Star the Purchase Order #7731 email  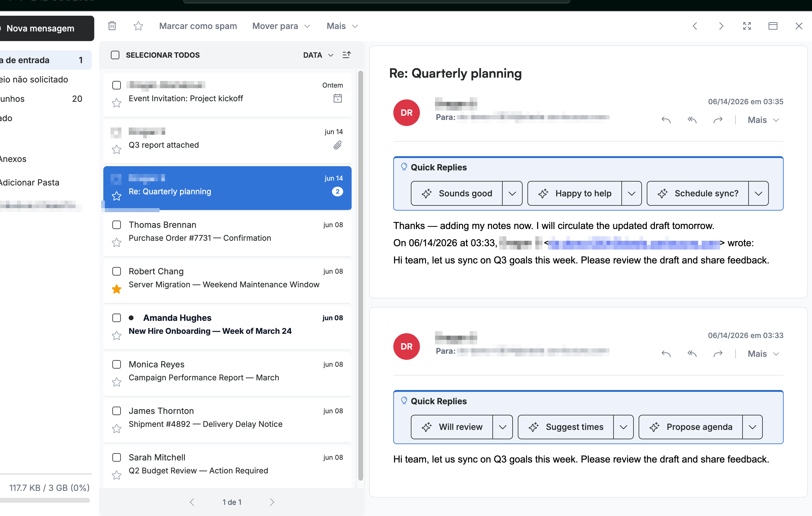(x=116, y=243)
